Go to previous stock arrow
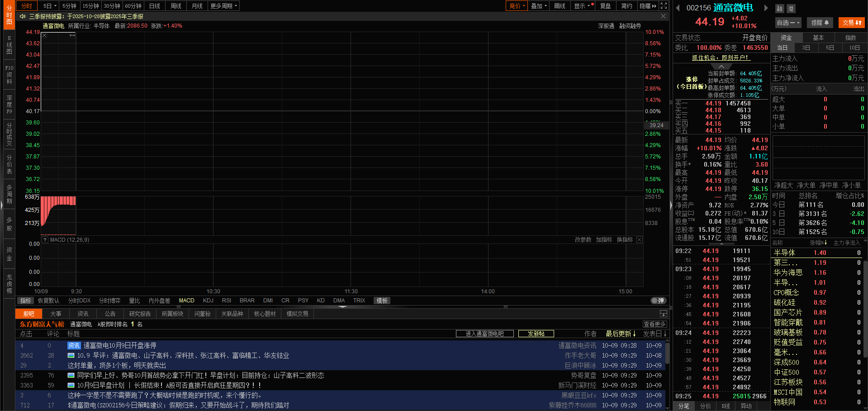868x411 pixels. 678,8
